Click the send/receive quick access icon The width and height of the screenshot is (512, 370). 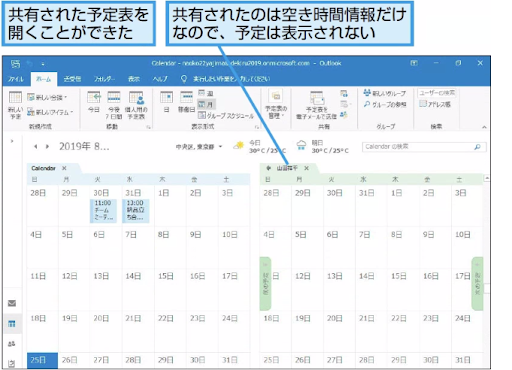click(x=15, y=63)
